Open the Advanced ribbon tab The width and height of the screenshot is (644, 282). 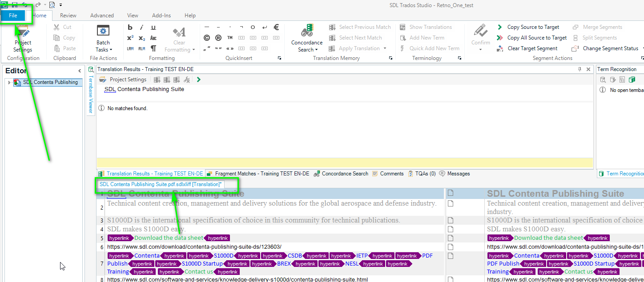[x=102, y=16]
